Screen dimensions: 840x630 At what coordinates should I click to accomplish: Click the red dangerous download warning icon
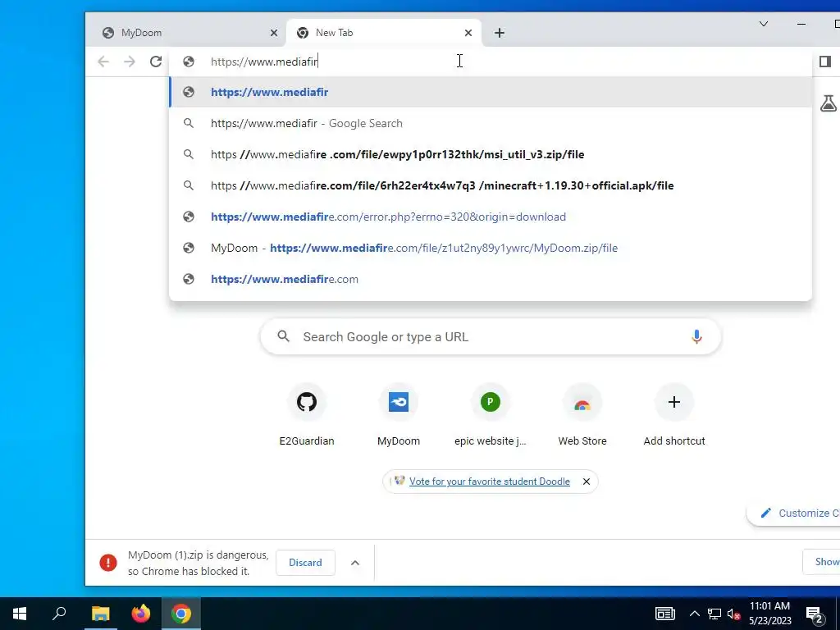point(108,563)
